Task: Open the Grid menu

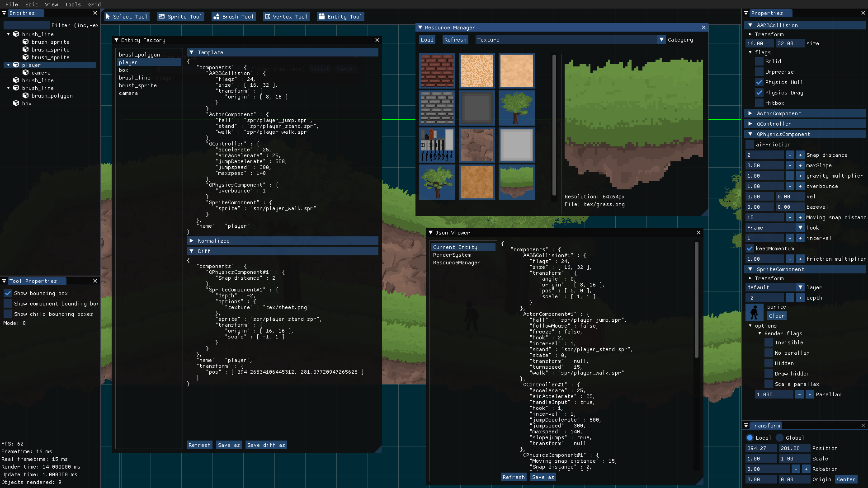Action: tap(94, 5)
